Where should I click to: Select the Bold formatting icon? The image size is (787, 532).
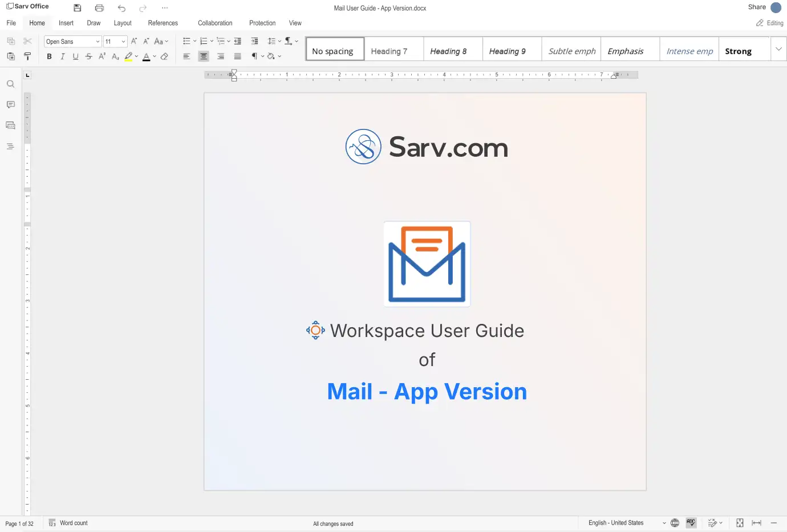[49, 56]
